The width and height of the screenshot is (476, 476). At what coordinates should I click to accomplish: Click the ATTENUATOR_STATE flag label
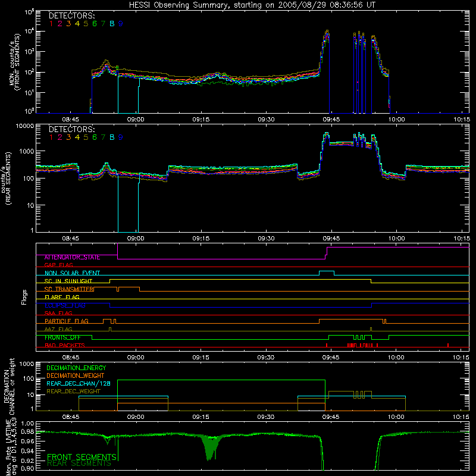[72, 258]
